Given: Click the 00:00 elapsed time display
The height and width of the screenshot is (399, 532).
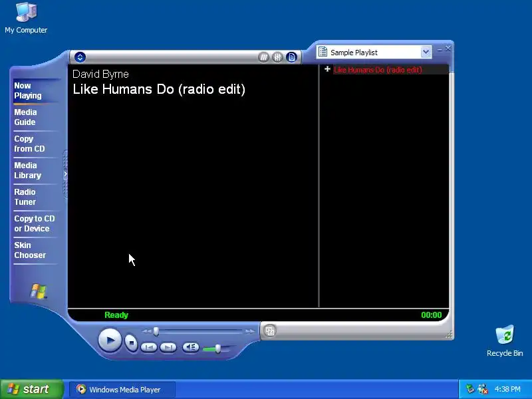Looking at the screenshot, I should tap(431, 315).
